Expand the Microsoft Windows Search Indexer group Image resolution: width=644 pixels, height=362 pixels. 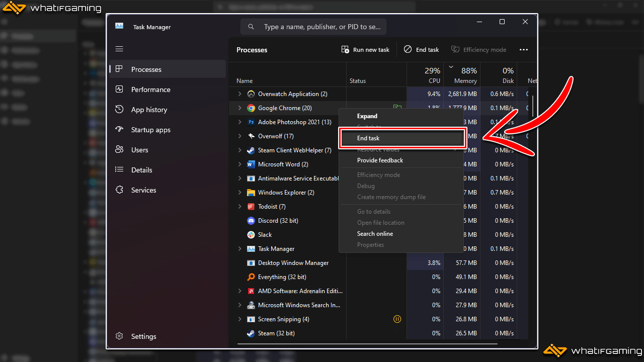239,305
